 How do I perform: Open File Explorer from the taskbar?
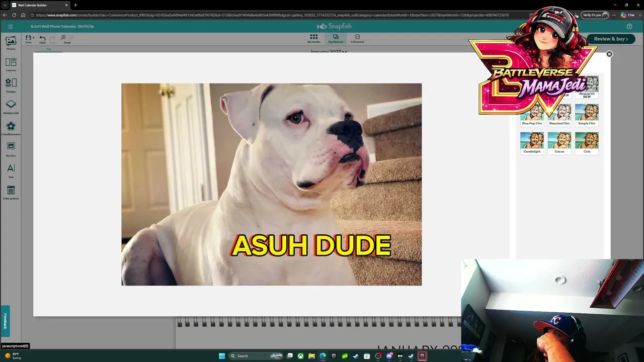click(311, 356)
